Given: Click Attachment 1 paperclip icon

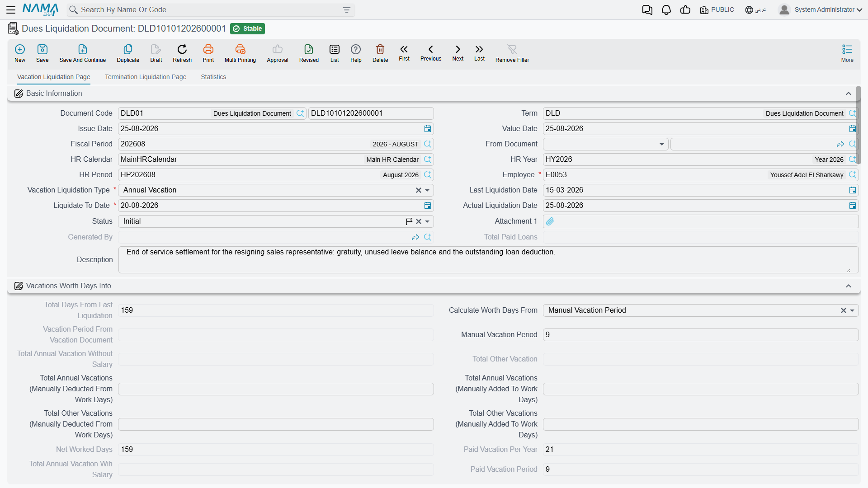Looking at the screenshot, I should 550,221.
